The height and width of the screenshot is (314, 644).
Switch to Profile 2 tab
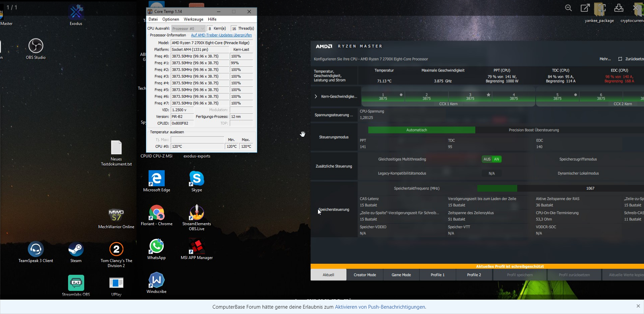coord(474,275)
